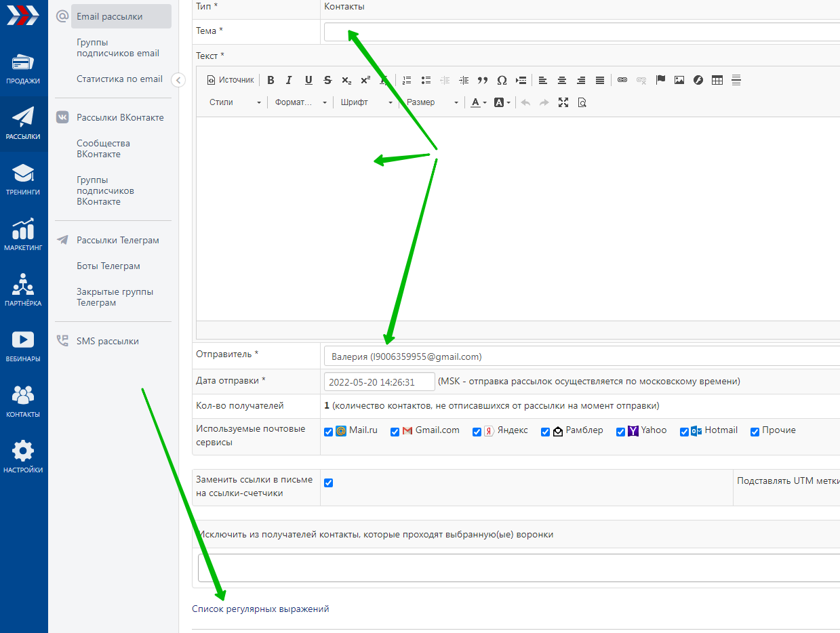Open the Стили dropdown

click(235, 102)
